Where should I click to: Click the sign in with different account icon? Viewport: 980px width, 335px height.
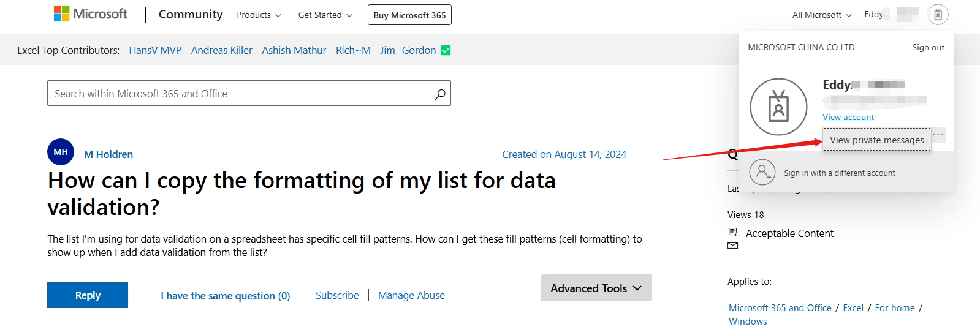[x=762, y=173]
